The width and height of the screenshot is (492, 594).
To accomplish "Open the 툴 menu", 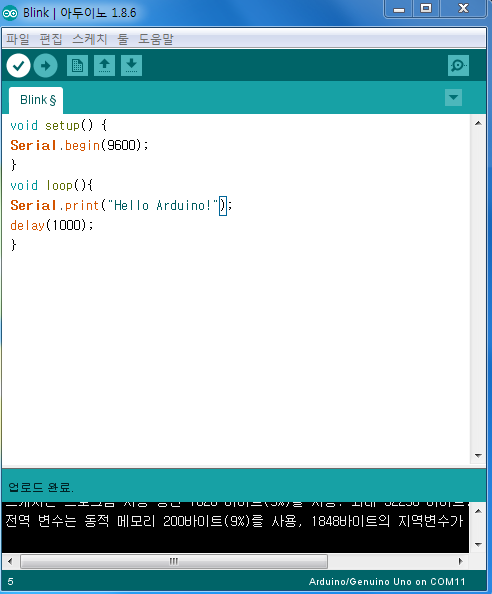I will click(x=123, y=39).
